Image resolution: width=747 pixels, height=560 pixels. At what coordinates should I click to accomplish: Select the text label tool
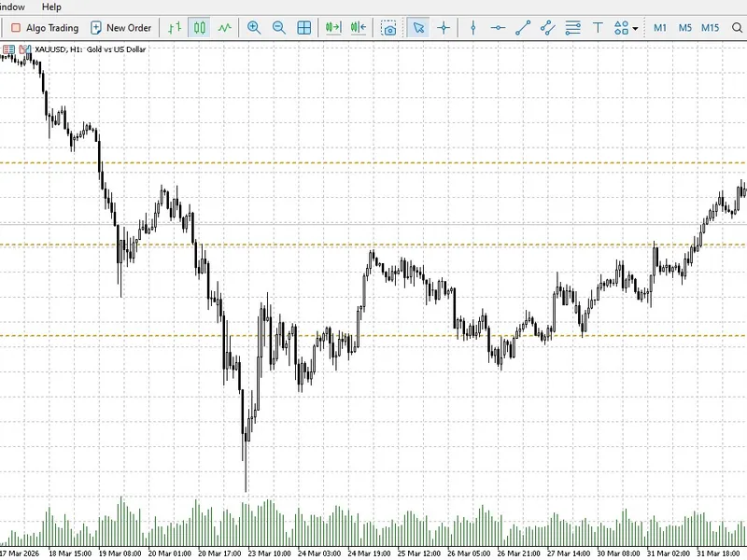598,28
